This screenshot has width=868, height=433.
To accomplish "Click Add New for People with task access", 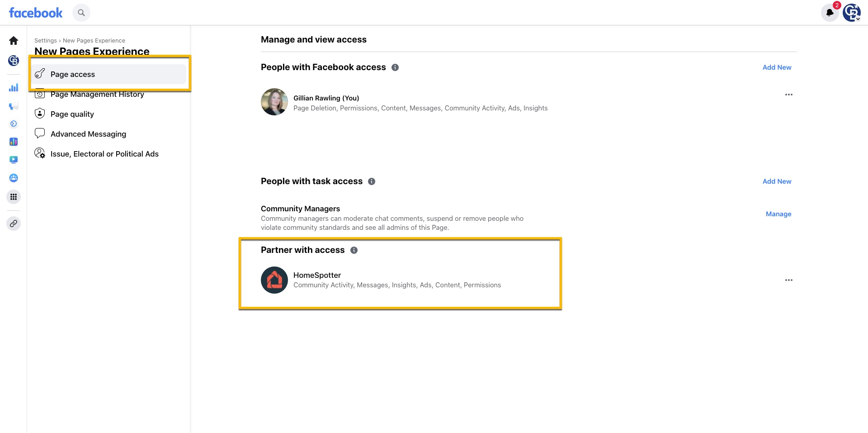I will point(777,181).
